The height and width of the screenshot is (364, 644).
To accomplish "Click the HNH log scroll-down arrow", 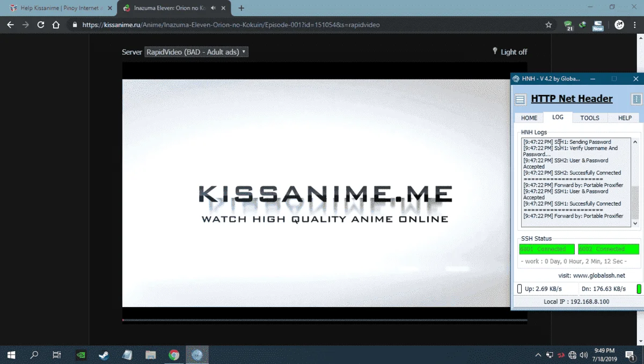I will [x=635, y=223].
